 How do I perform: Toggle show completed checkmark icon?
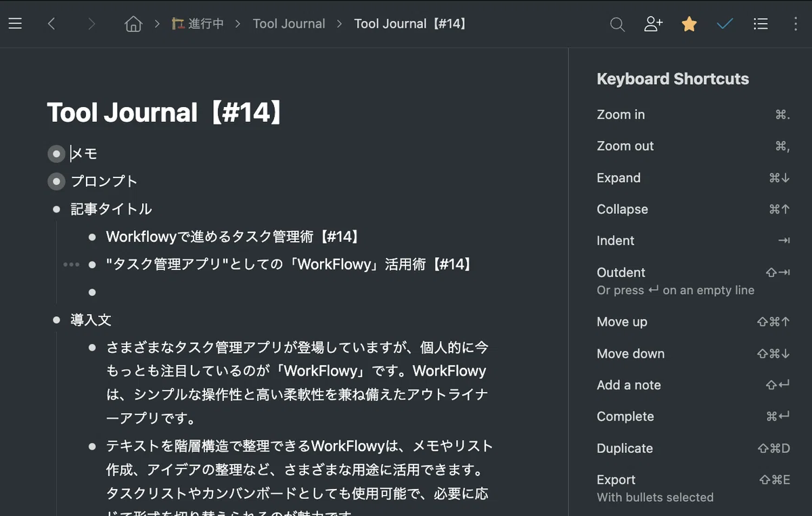[725, 24]
